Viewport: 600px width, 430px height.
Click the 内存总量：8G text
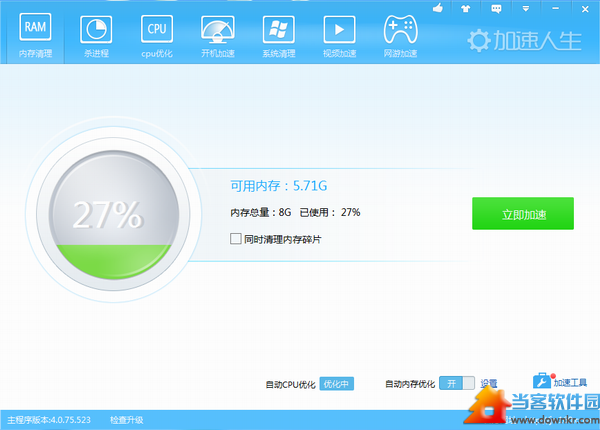[x=261, y=212]
